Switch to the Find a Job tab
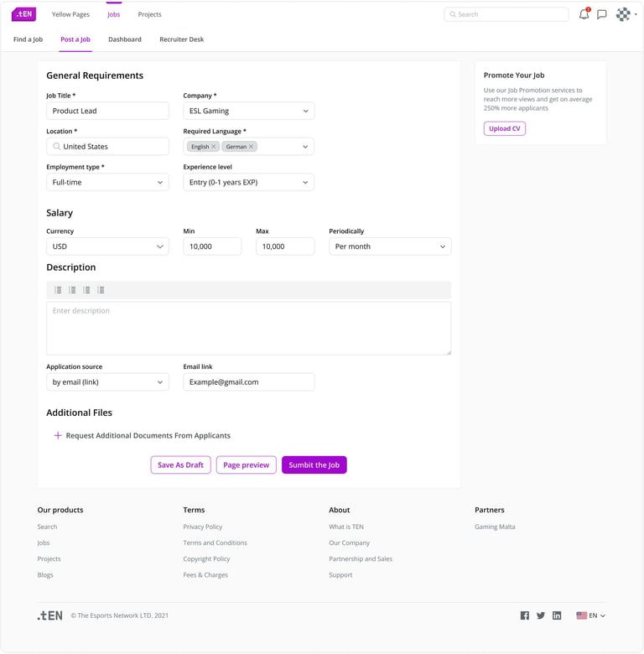Image resolution: width=644 pixels, height=654 pixels. pyautogui.click(x=28, y=39)
